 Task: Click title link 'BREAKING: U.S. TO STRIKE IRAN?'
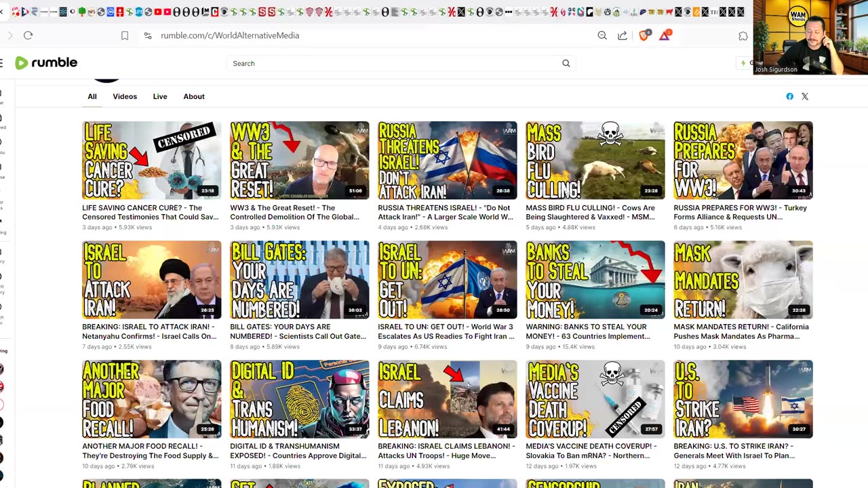click(734, 451)
